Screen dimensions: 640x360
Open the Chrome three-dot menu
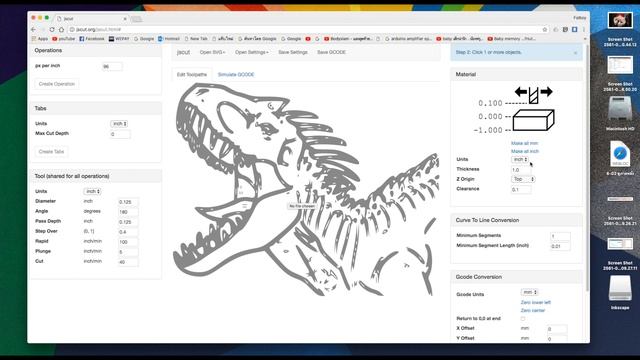pos(584,30)
